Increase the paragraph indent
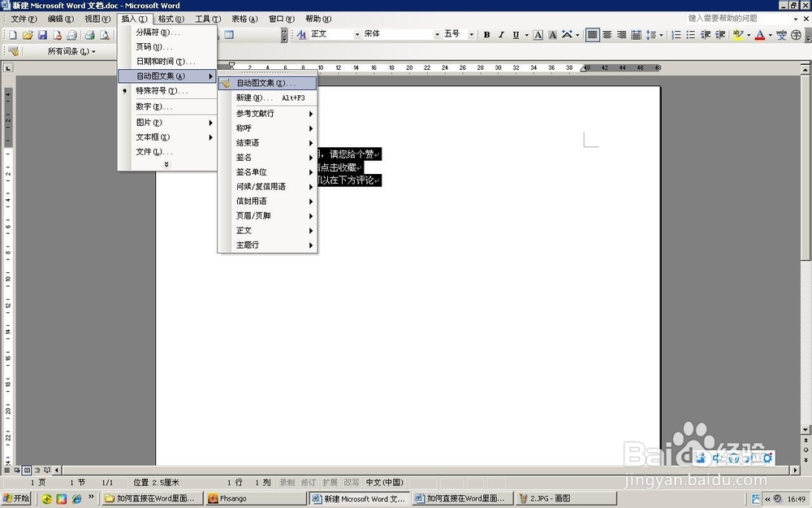 719,35
